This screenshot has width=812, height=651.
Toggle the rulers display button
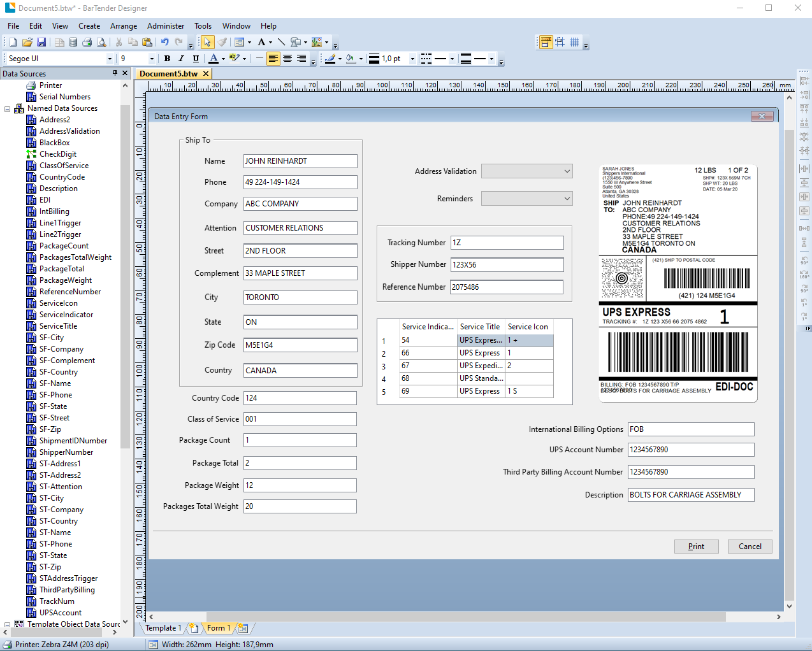coord(546,42)
